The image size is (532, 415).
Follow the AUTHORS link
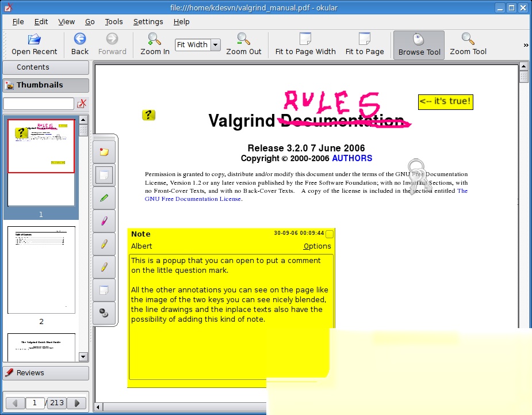click(x=352, y=158)
